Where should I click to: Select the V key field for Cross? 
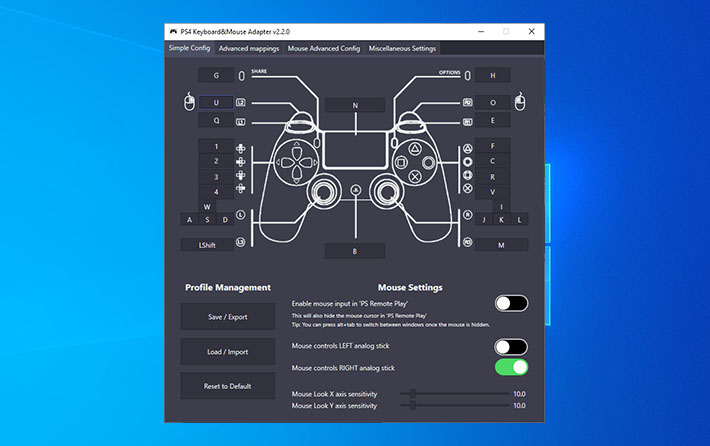(x=493, y=192)
